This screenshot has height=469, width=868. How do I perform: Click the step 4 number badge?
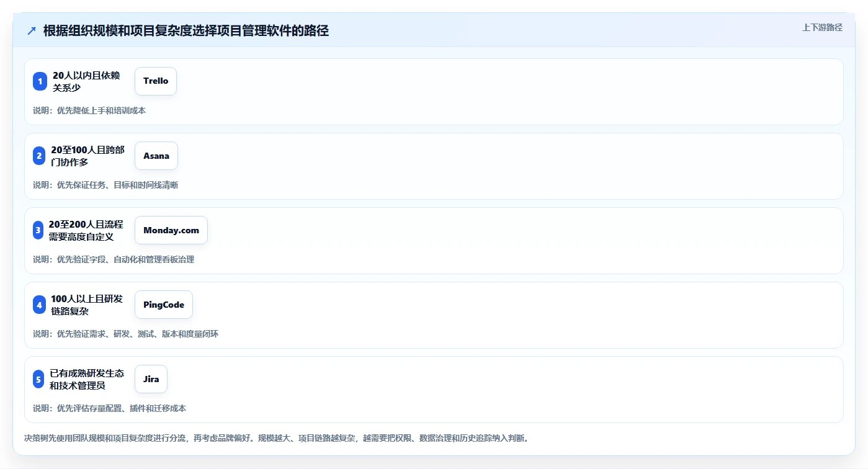pyautogui.click(x=40, y=305)
